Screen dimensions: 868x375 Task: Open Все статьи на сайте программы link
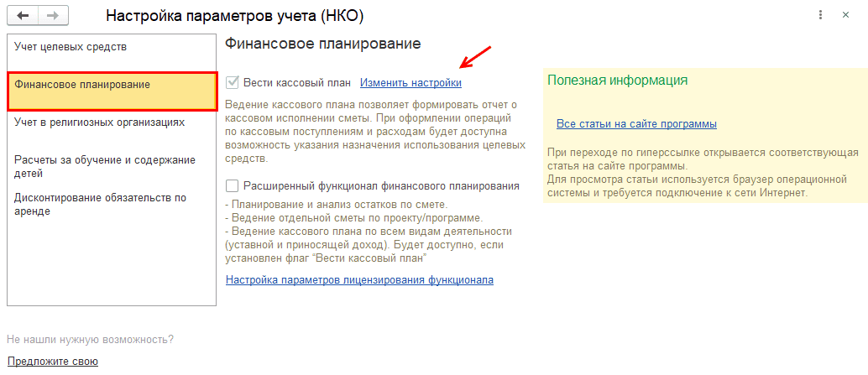point(636,124)
